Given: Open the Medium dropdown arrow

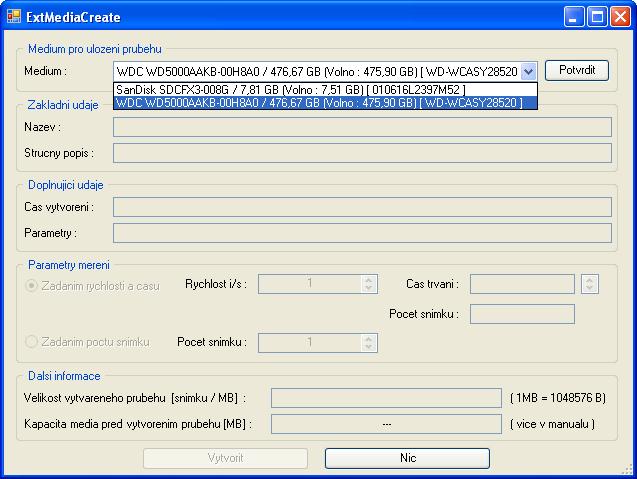Looking at the screenshot, I should pyautogui.click(x=528, y=72).
